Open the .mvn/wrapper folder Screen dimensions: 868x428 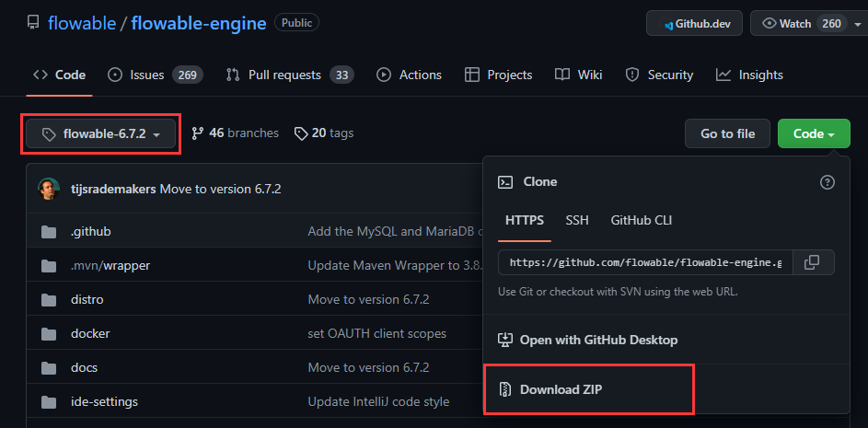point(110,265)
